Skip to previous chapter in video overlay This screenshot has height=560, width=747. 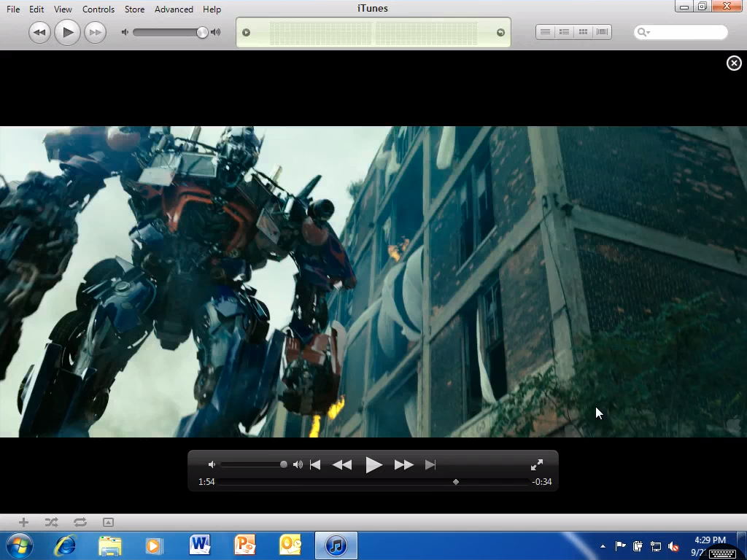point(315,464)
